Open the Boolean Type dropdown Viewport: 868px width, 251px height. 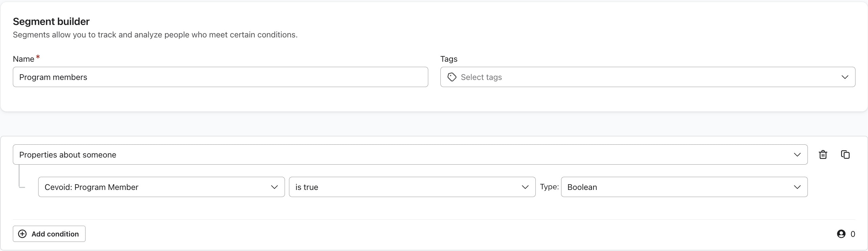[676, 187]
